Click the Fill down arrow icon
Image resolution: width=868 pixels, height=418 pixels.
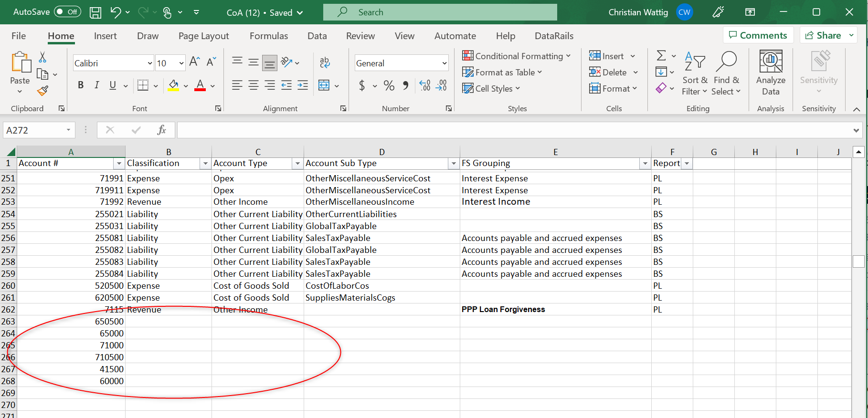pyautogui.click(x=661, y=72)
